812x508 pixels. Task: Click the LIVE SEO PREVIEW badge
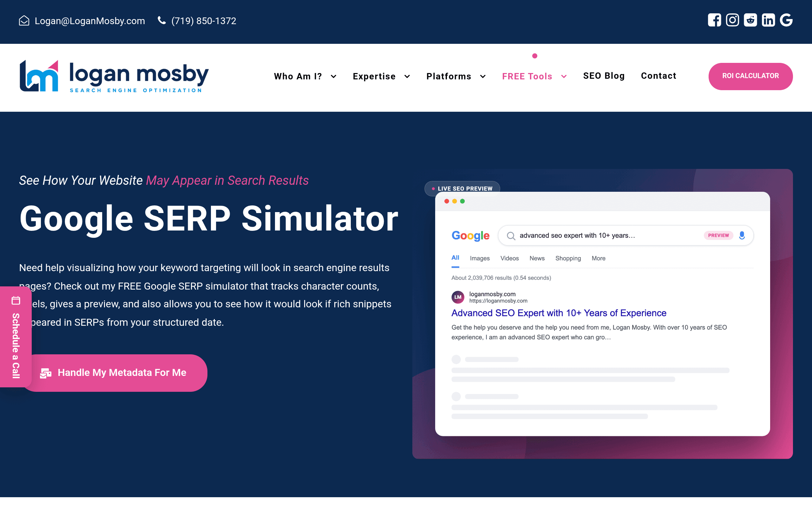tap(462, 189)
